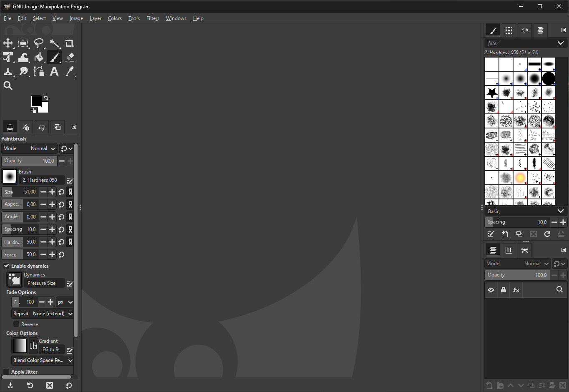The height and width of the screenshot is (392, 569).
Task: Check the Apply Jitter option
Action: click(7, 372)
